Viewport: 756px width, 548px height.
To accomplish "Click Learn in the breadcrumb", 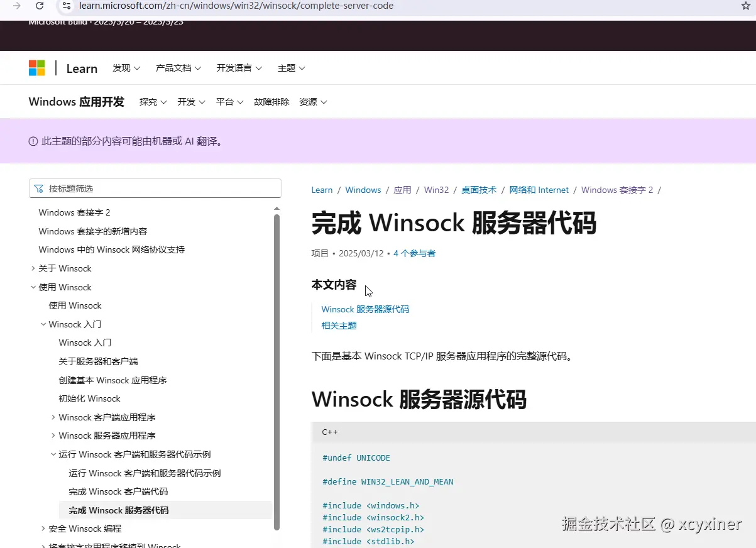I will click(322, 190).
